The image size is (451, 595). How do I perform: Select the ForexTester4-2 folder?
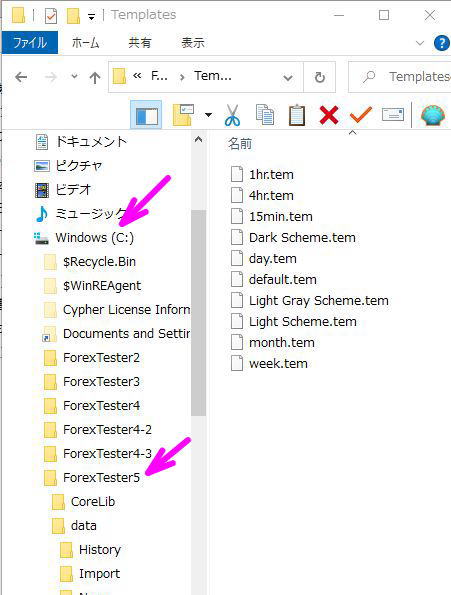(107, 430)
